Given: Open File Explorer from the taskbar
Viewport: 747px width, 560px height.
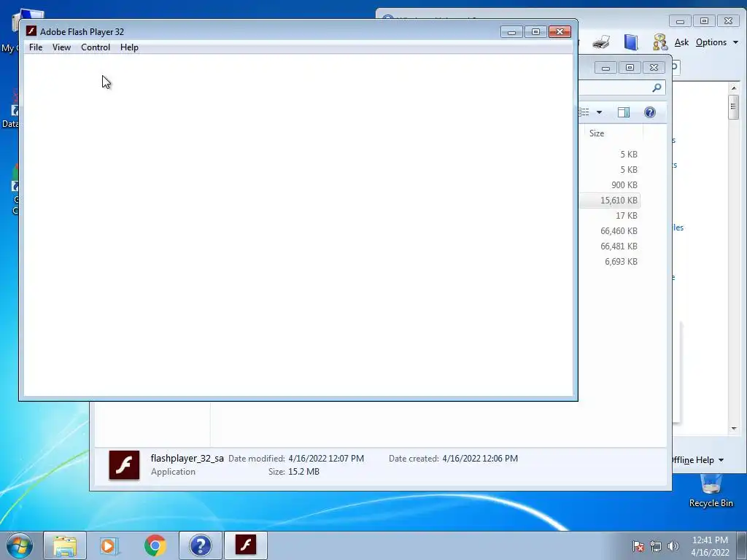Looking at the screenshot, I should [65, 545].
